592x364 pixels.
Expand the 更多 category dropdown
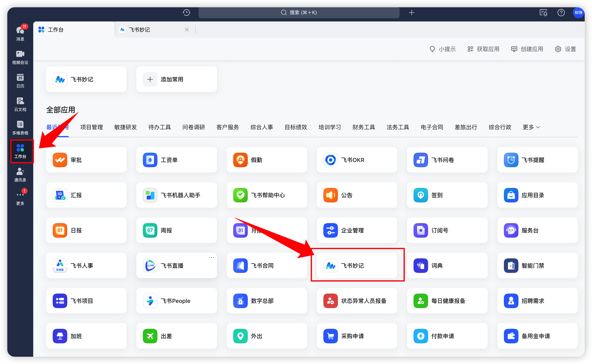(x=531, y=127)
